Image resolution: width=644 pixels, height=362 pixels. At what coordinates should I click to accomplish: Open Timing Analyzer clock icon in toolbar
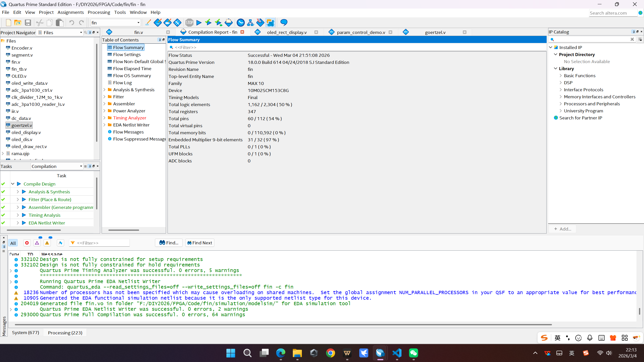[240, 23]
